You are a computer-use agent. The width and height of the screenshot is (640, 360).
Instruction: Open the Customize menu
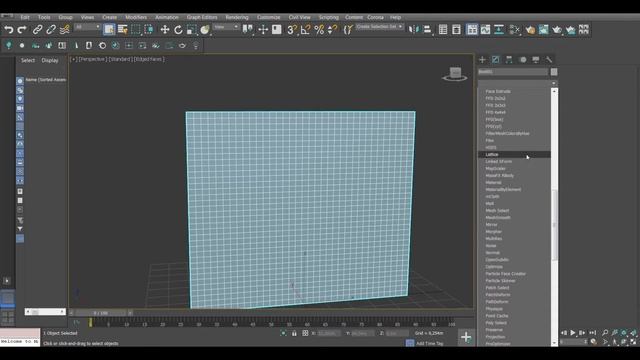click(x=269, y=17)
